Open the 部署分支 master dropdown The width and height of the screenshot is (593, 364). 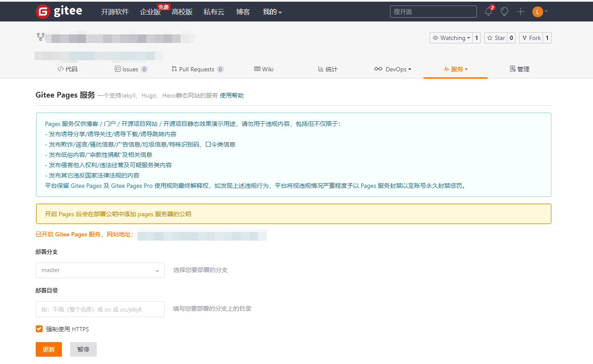tap(100, 270)
